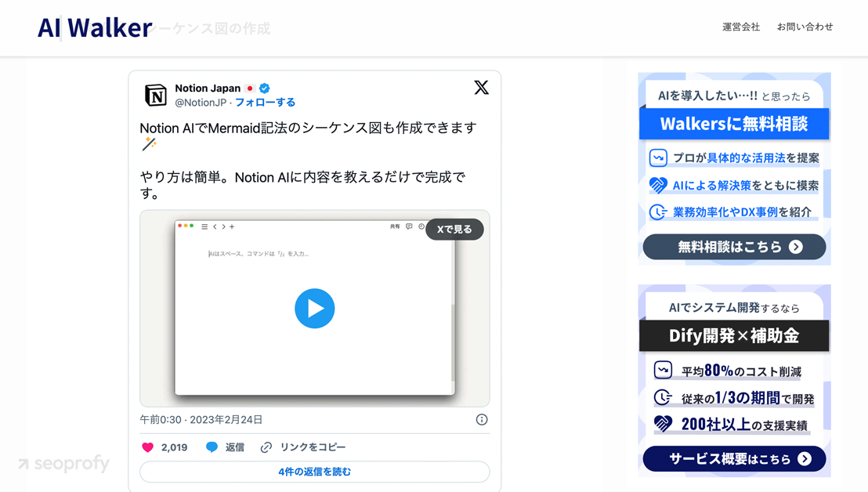868x492 pixels.
Task: Open the tweet info icon
Action: [x=482, y=419]
